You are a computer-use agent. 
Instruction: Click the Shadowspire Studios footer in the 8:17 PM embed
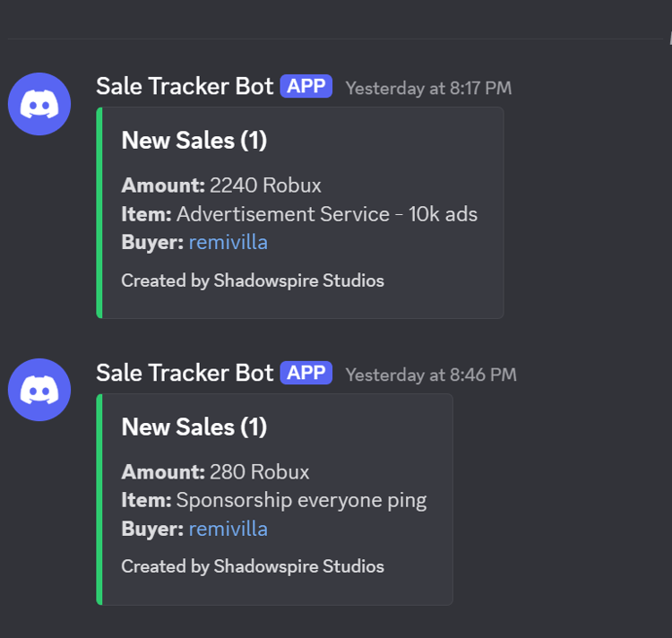tap(253, 280)
